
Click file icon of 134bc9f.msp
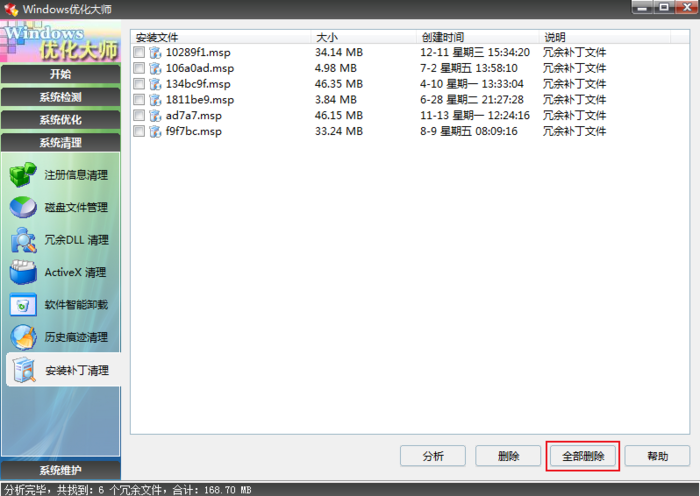tap(155, 84)
